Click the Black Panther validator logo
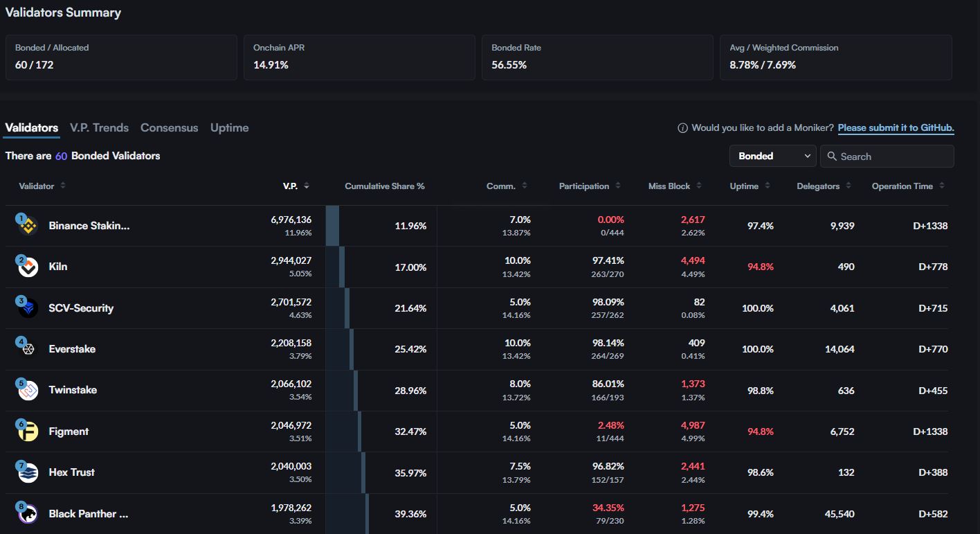 point(28,514)
